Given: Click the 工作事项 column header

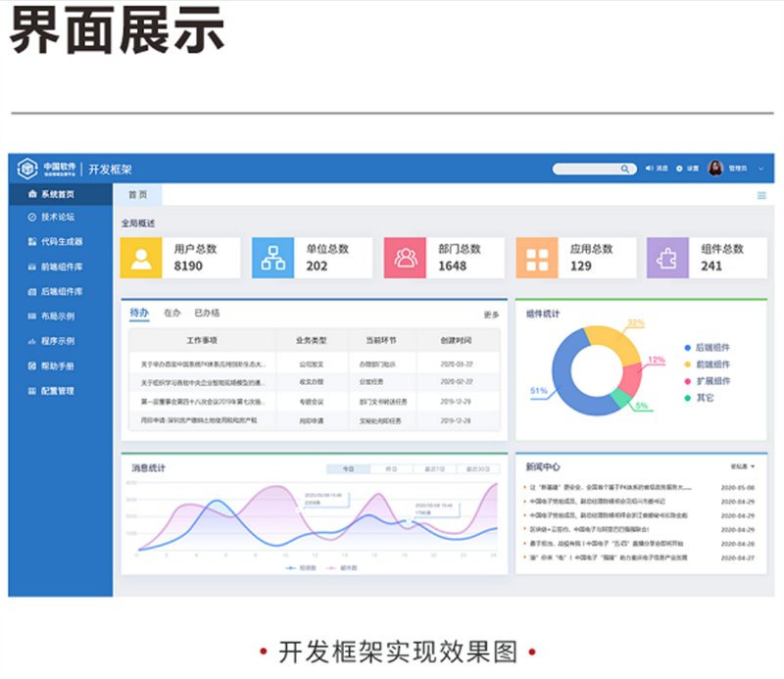Looking at the screenshot, I should click(x=202, y=341).
